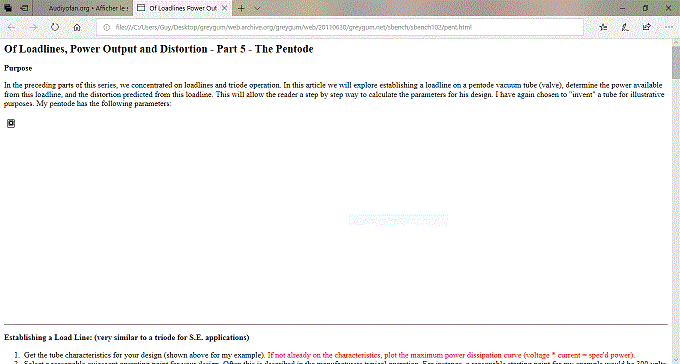Screen dimensions: 680x364
Task: Click the vertical scrollbar thumb
Action: click(676, 63)
